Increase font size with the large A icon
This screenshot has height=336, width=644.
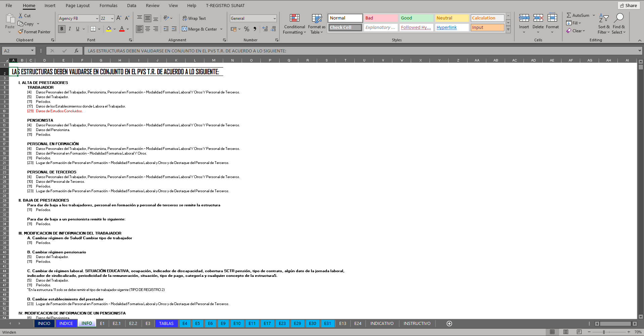pyautogui.click(x=119, y=18)
